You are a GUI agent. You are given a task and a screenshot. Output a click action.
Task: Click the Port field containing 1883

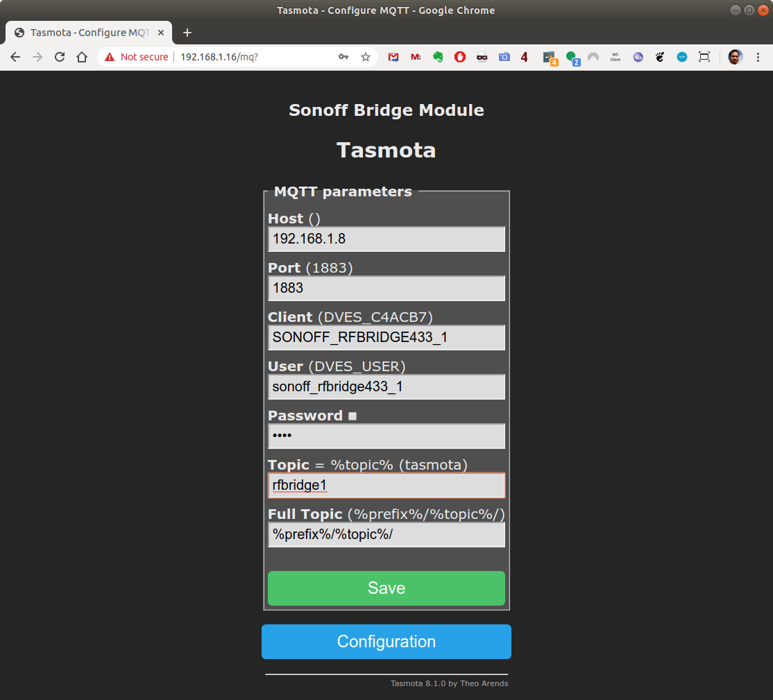click(x=386, y=289)
